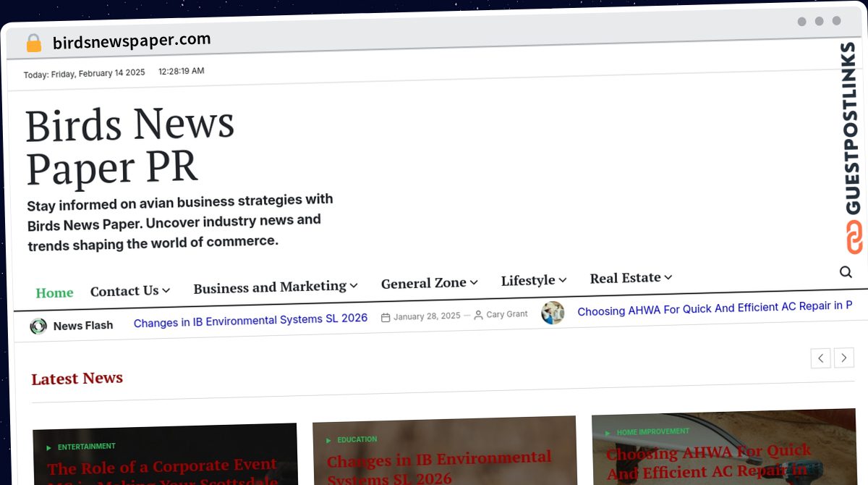The image size is (868, 485).
Task: Open the Contact Us menu item
Action: 124,291
